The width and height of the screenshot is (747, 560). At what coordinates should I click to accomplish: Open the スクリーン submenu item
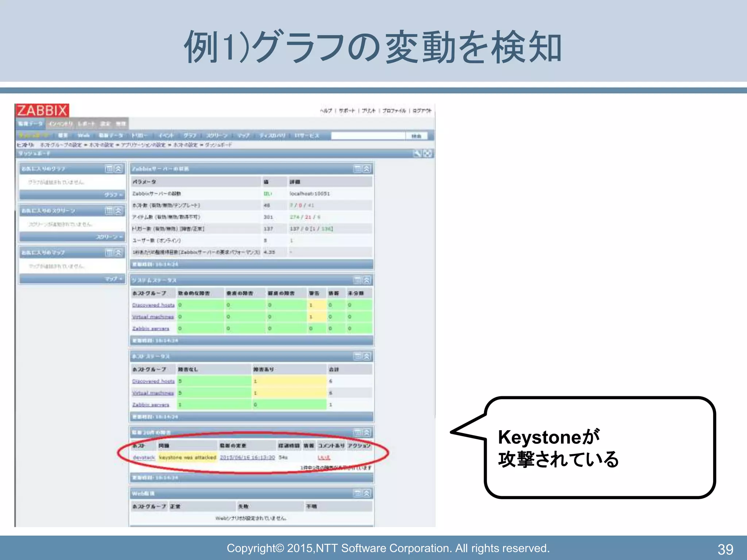217,135
